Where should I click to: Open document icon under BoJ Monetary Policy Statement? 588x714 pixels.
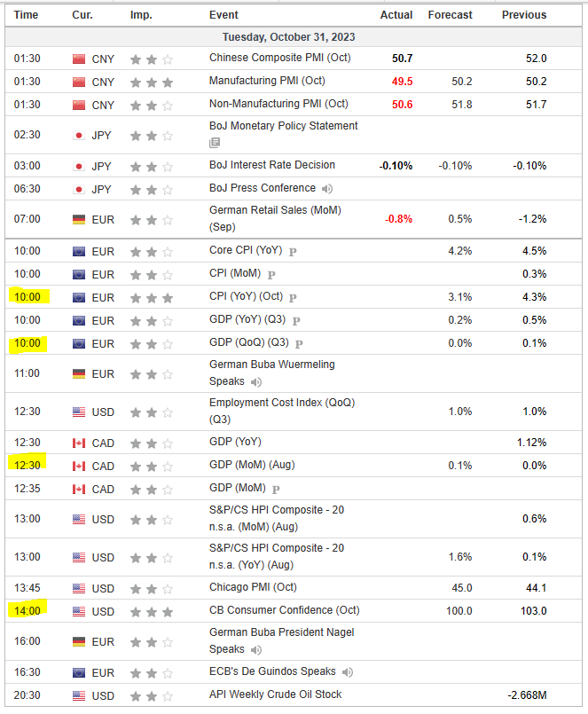tap(215, 143)
